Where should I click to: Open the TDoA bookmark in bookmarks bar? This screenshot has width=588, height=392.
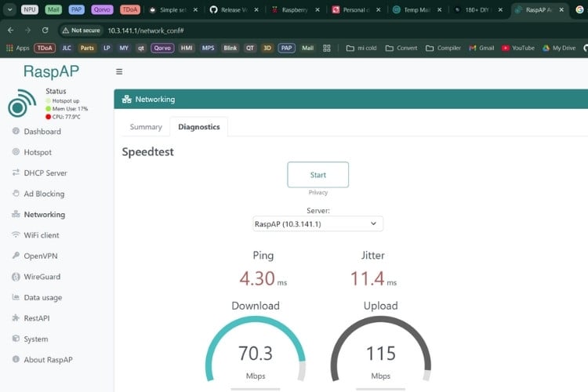click(45, 48)
